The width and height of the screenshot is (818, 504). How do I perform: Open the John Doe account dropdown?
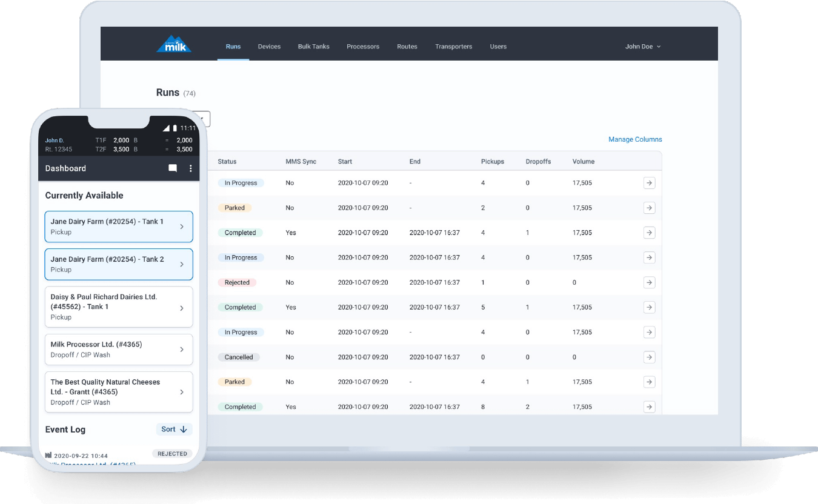(x=642, y=46)
